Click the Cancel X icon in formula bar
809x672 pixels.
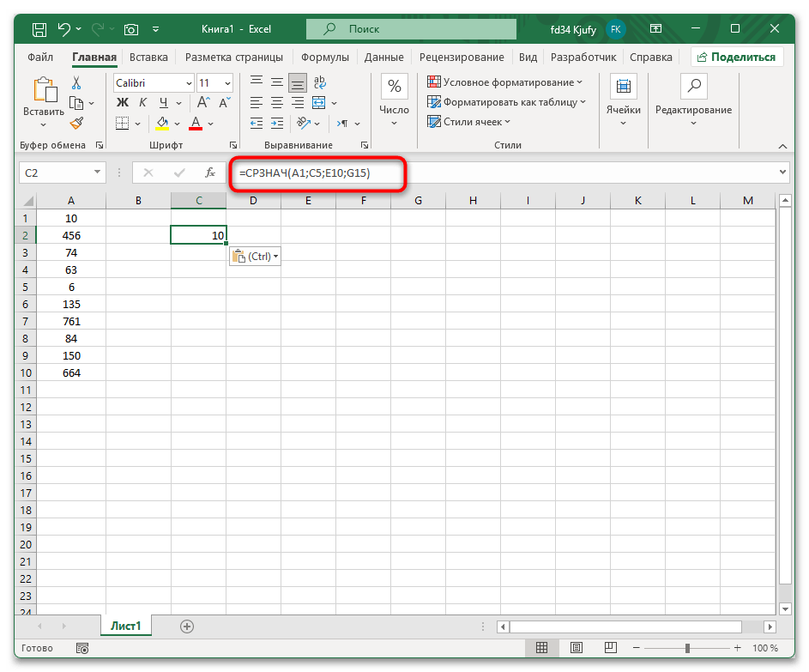tap(148, 173)
